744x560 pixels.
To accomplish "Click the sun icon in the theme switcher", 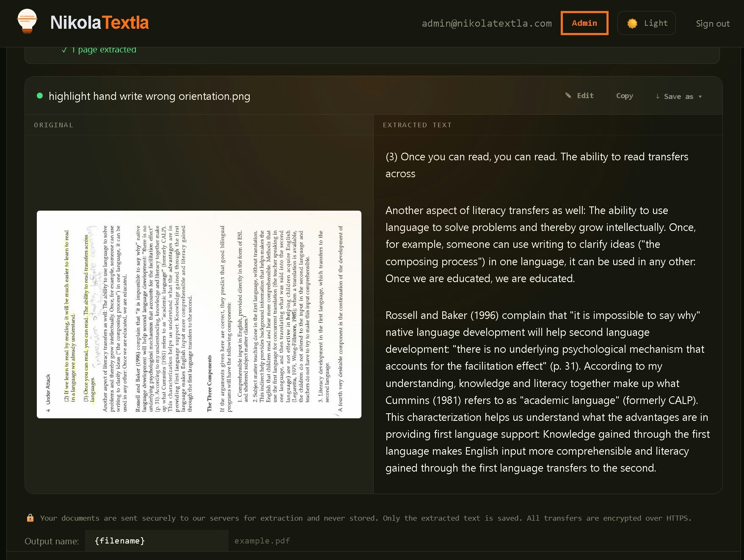I will (x=631, y=23).
